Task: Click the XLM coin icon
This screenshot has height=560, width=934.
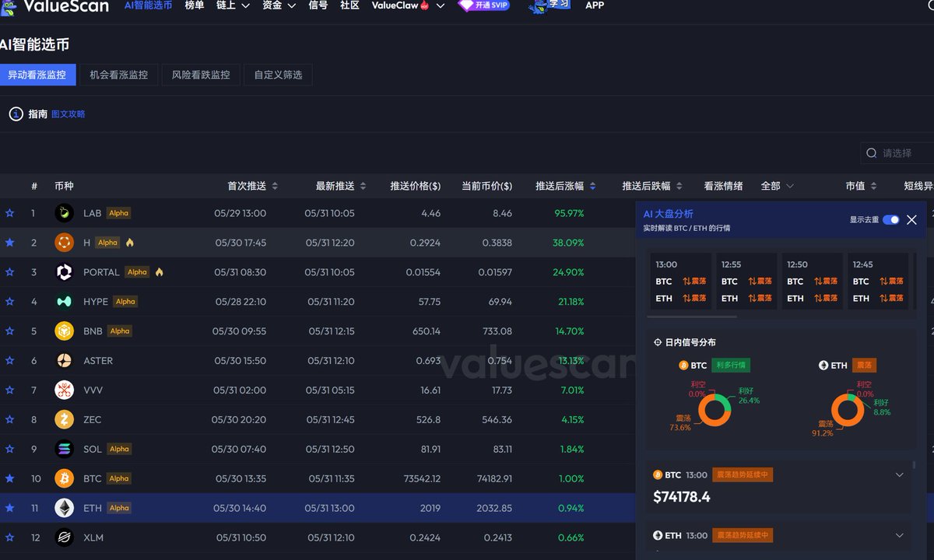Action: [x=64, y=537]
